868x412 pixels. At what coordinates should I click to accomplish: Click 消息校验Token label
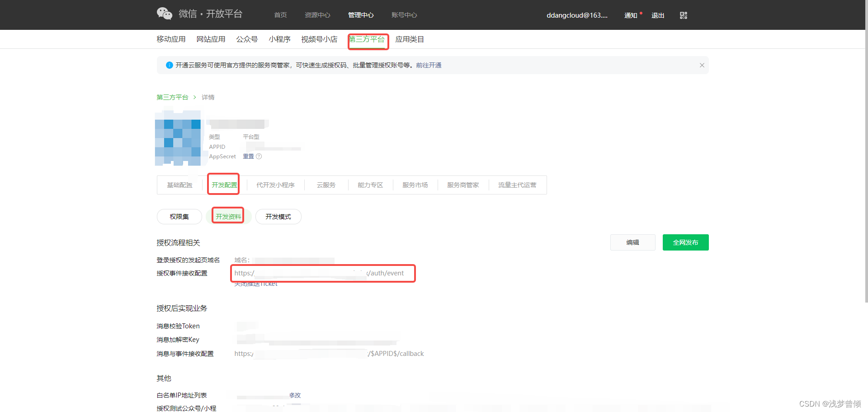178,326
